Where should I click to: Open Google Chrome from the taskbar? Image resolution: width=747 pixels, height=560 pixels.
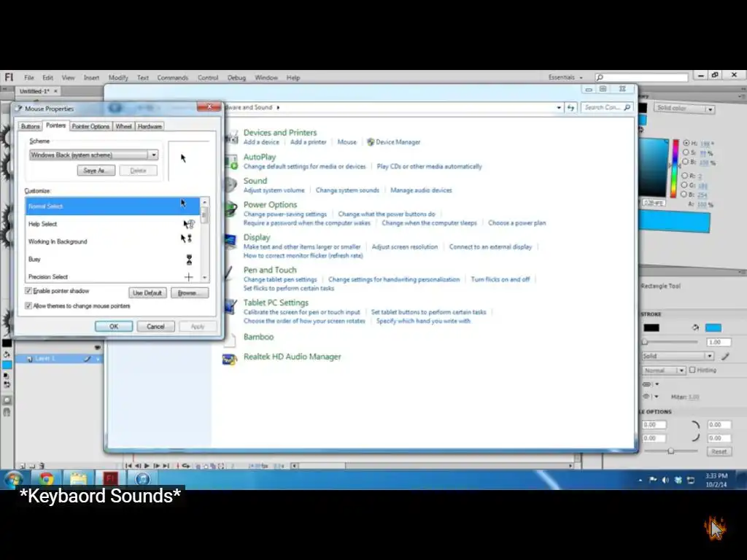pos(46,478)
